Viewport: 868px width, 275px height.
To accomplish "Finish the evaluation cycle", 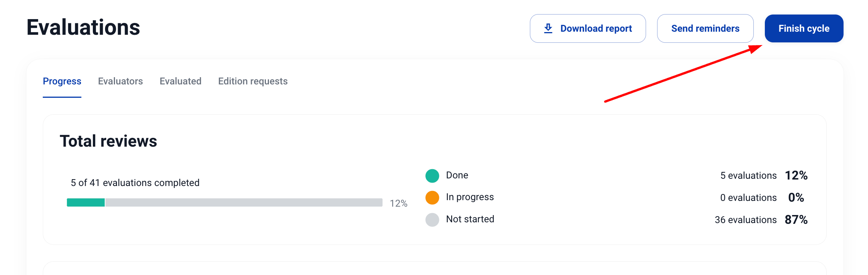I will tap(804, 29).
